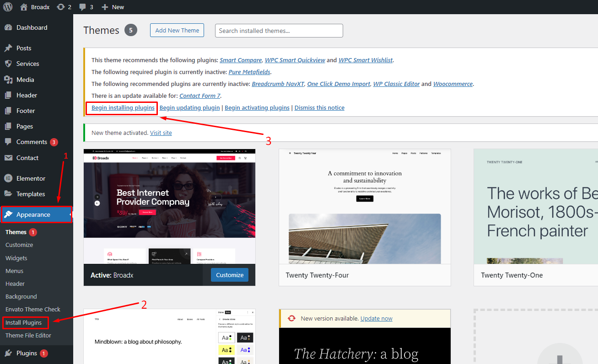Click Begin updating plugin
The image size is (598, 364).
click(x=190, y=107)
